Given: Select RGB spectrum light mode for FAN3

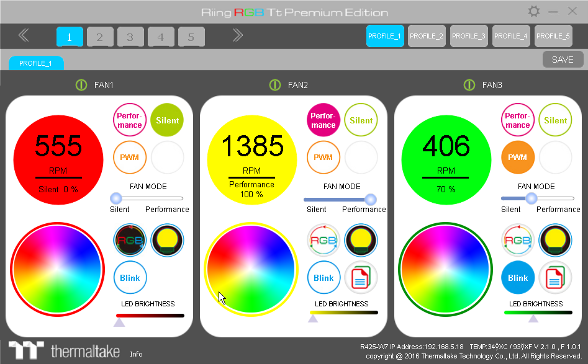Looking at the screenshot, I should tap(518, 240).
